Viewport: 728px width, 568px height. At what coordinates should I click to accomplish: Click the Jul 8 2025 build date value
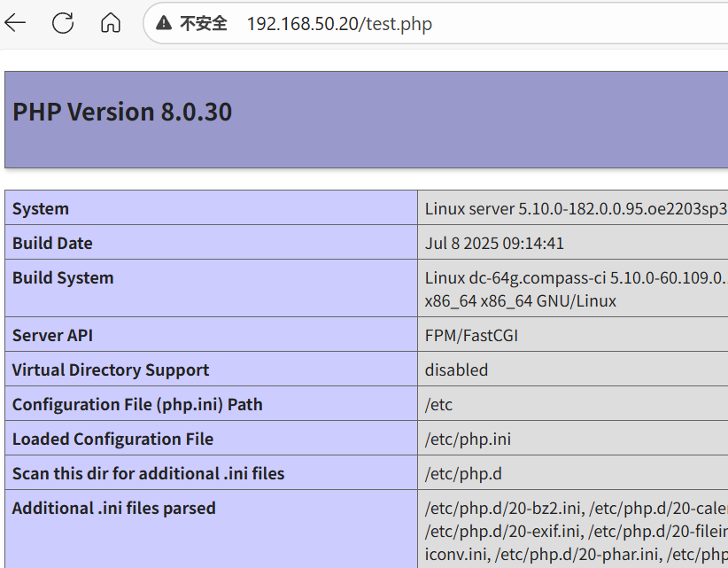[494, 244]
